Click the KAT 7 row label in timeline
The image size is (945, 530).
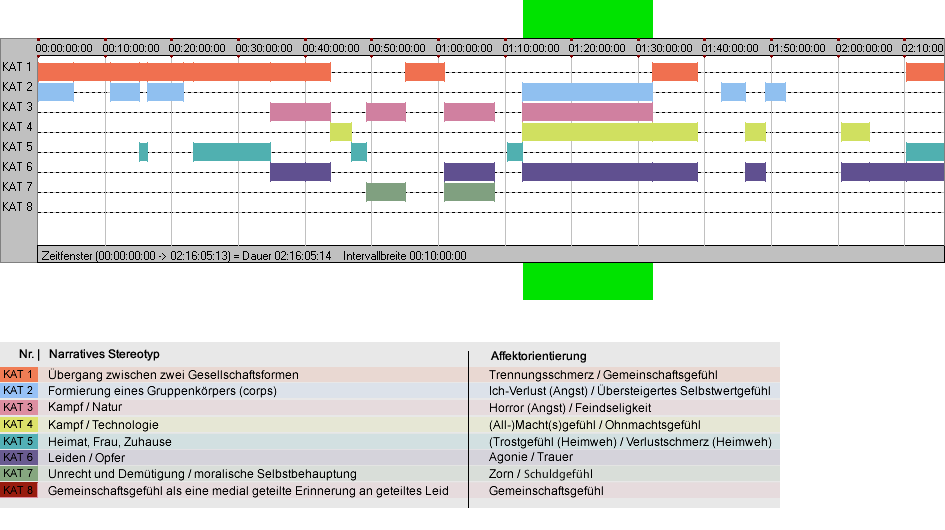tap(17, 187)
